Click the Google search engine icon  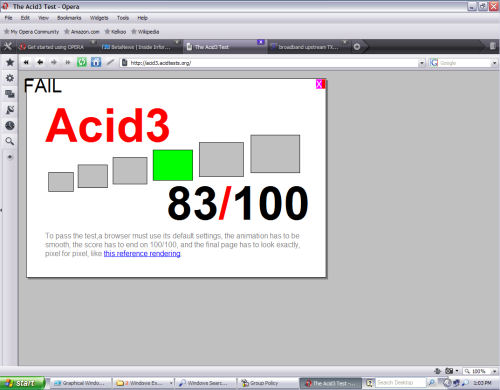pos(433,63)
